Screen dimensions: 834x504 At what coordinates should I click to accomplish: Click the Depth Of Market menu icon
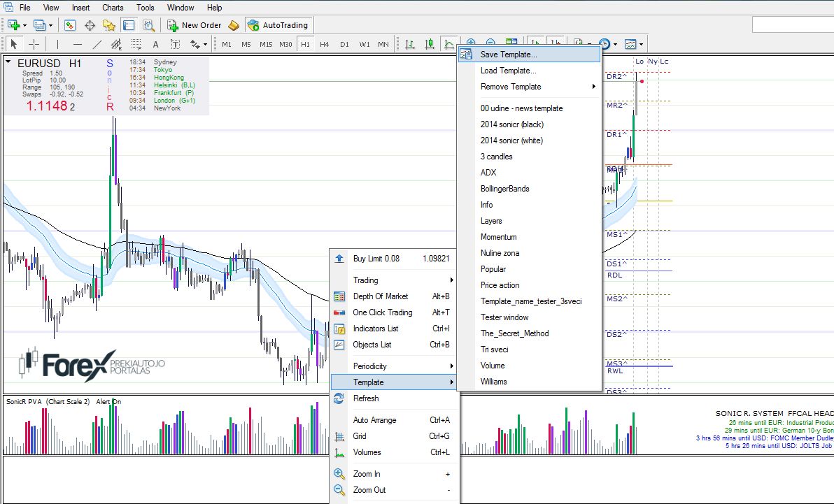point(339,296)
